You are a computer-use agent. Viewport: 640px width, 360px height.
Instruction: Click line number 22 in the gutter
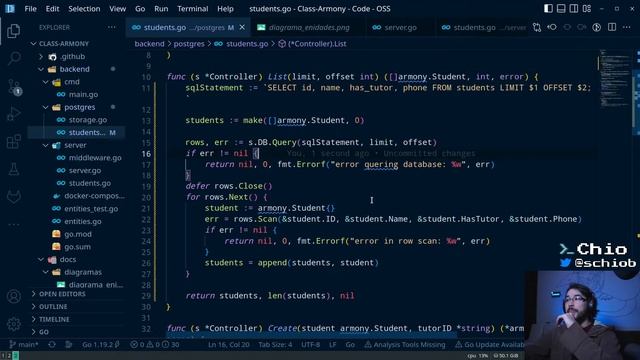pyautogui.click(x=146, y=219)
